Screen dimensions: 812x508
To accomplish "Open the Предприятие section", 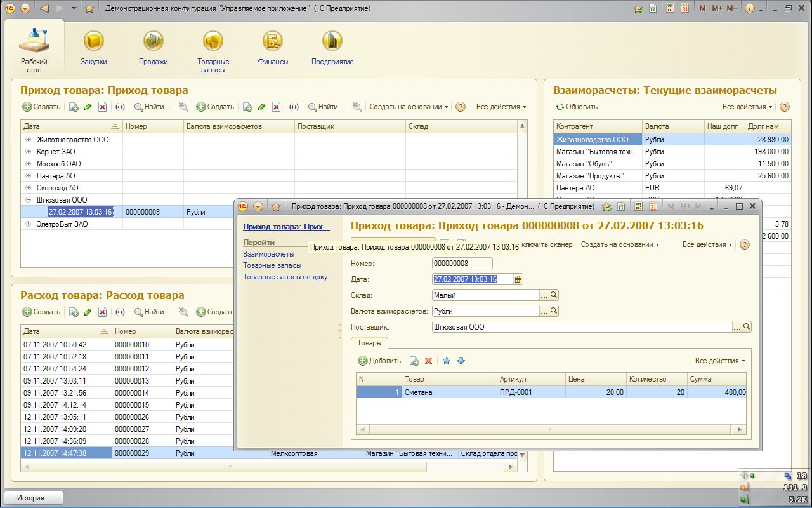I will pos(332,48).
